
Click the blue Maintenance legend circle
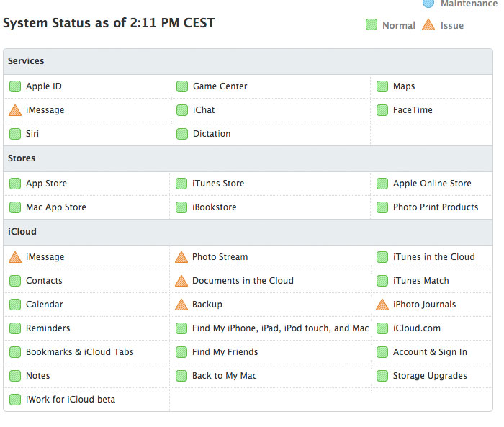tap(428, 3)
